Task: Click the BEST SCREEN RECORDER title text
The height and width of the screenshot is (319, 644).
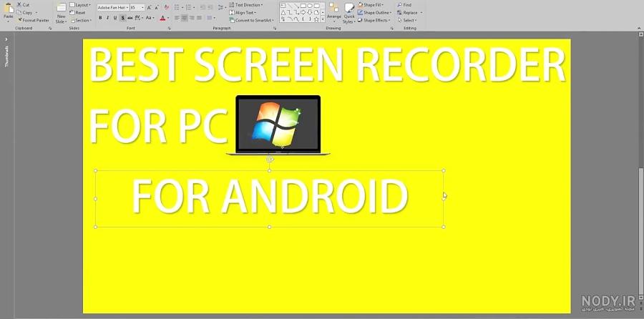Action: pyautogui.click(x=327, y=64)
